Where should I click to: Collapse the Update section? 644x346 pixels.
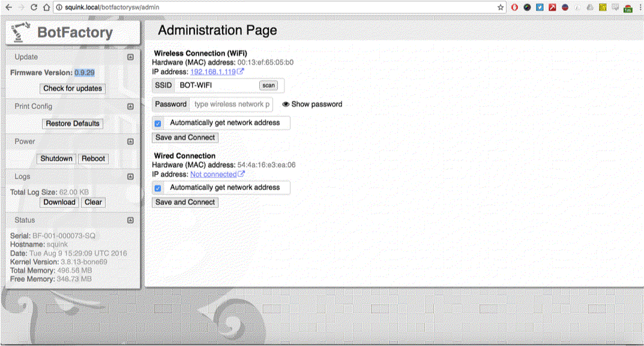[130, 57]
